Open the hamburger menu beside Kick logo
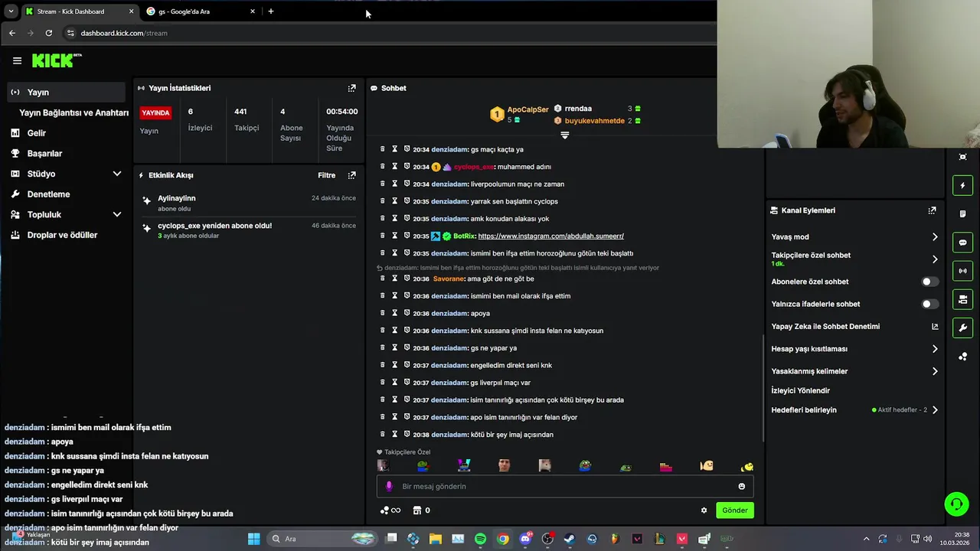The height and width of the screenshot is (551, 980). pos(17,60)
